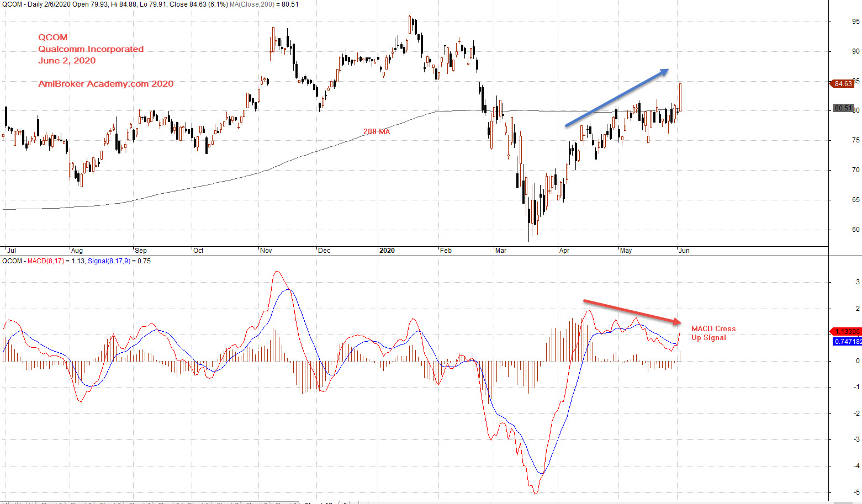Click the Jun label on the date axis

[684, 251]
